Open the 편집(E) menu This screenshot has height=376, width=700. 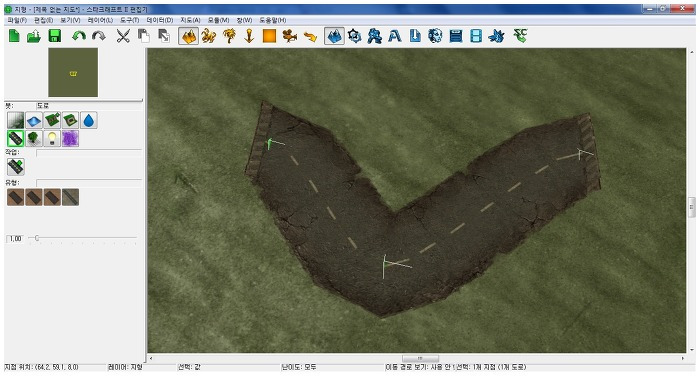43,20
